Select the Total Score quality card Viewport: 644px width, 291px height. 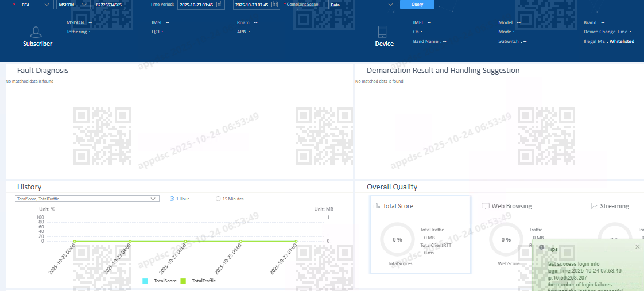pos(421,235)
